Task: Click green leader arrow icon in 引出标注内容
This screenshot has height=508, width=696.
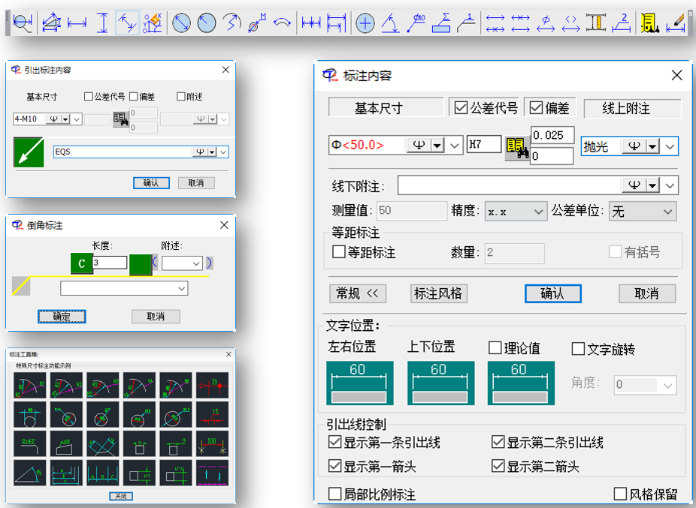Action: click(29, 153)
